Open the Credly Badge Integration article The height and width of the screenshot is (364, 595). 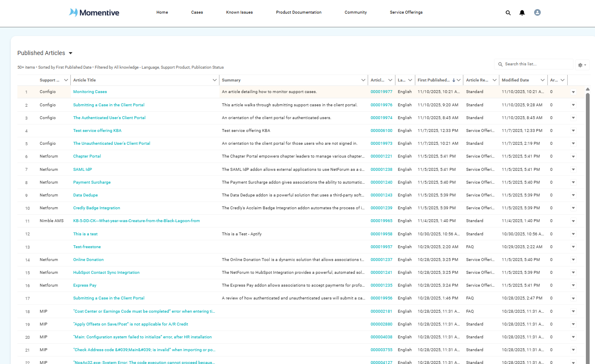(x=96, y=208)
